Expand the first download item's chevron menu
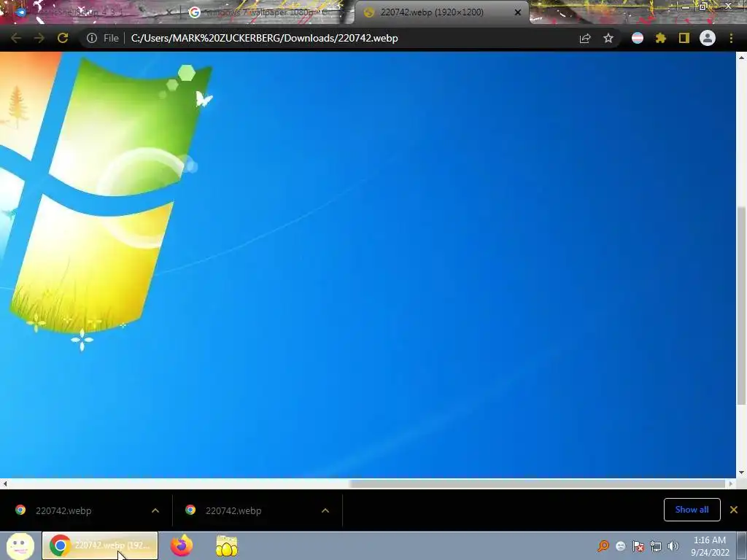Viewport: 747px width, 560px height. 155,510
